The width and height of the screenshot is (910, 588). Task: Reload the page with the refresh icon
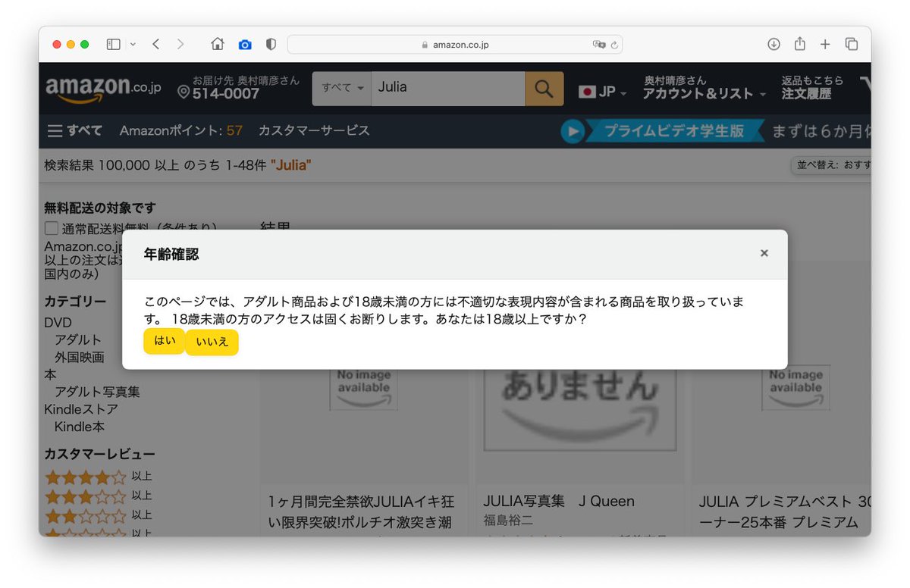pos(614,45)
